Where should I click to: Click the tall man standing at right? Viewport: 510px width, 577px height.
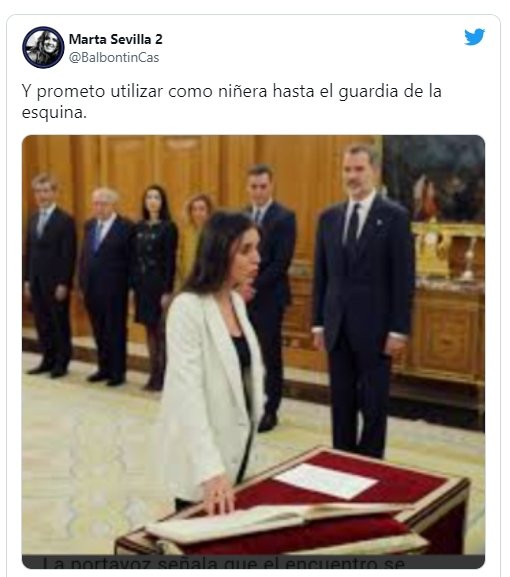point(362,300)
